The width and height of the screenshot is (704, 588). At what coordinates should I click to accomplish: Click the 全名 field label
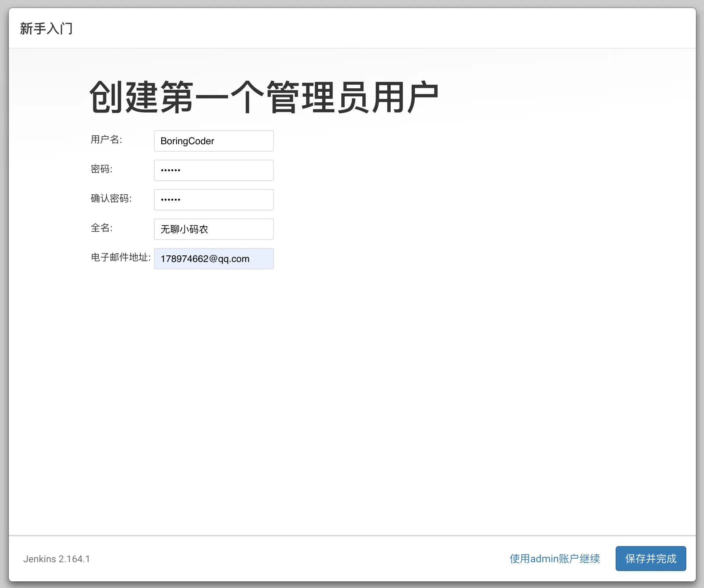pyautogui.click(x=101, y=228)
